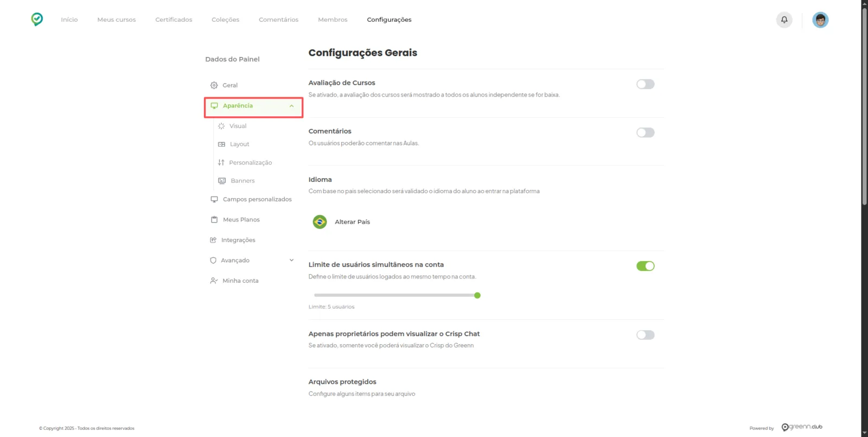The image size is (868, 437).
Task: Click the user icon beside Minha conta
Action: coord(214,281)
